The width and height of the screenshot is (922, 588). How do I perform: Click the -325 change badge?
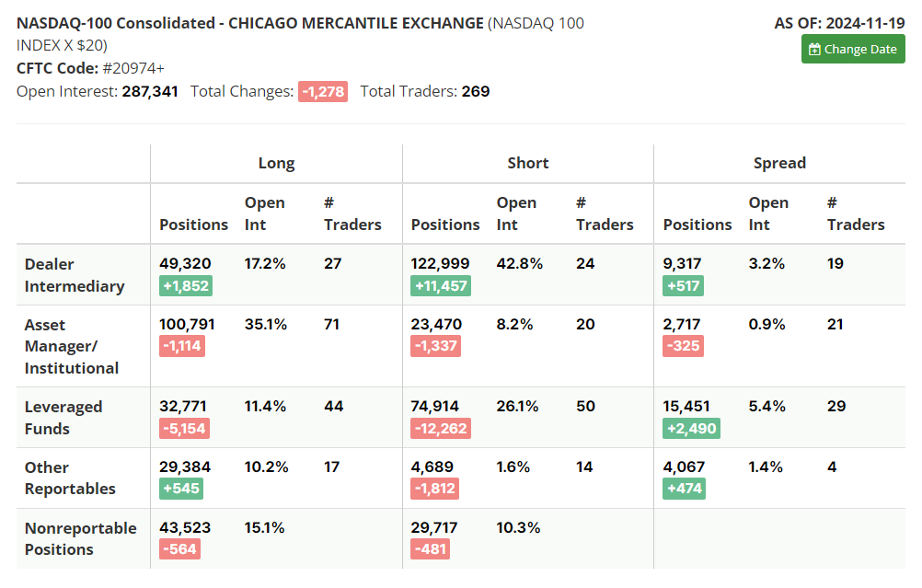point(684,346)
